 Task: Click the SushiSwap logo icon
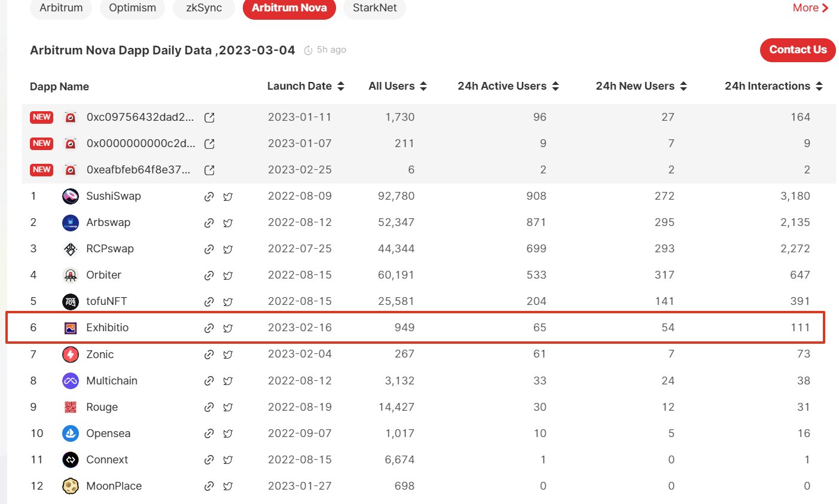71,196
